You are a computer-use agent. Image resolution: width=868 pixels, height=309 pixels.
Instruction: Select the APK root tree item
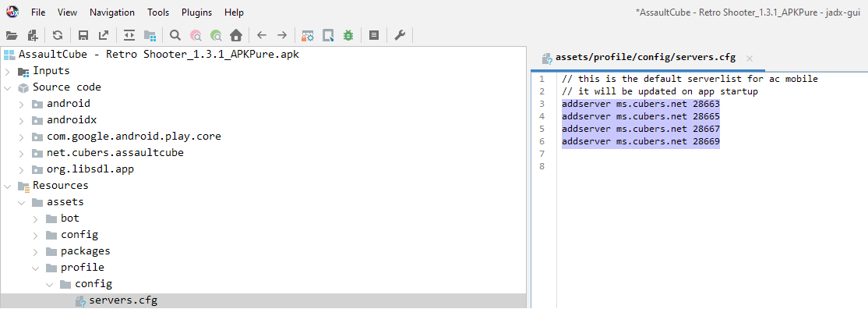(x=159, y=55)
